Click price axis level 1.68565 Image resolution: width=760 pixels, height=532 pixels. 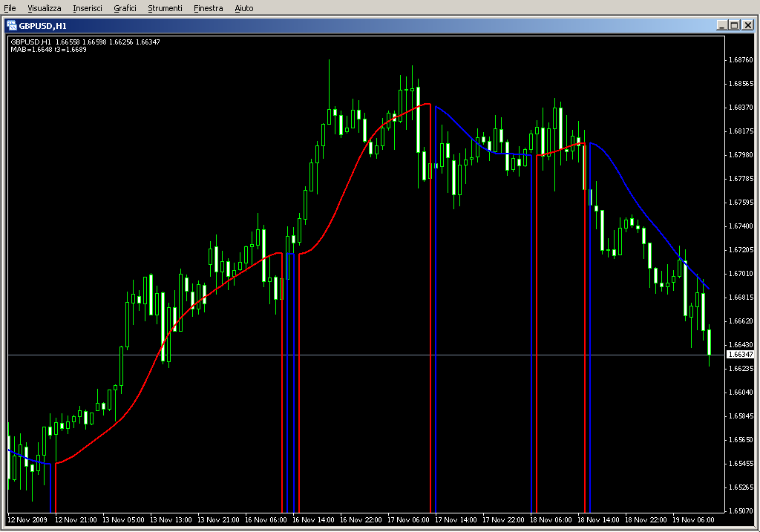[741, 84]
